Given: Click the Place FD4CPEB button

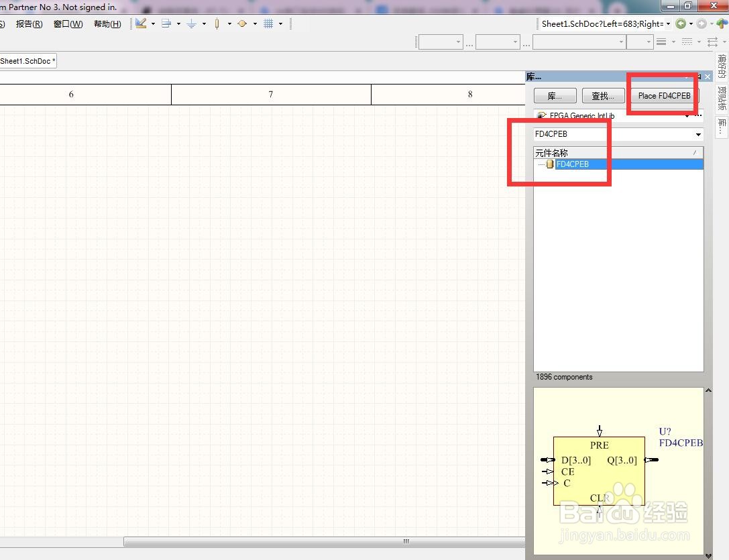Looking at the screenshot, I should click(665, 96).
